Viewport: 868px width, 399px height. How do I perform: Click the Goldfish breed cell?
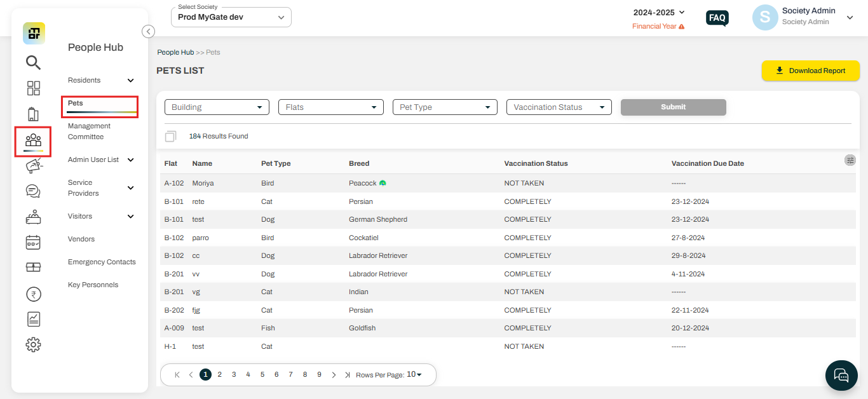coord(362,328)
